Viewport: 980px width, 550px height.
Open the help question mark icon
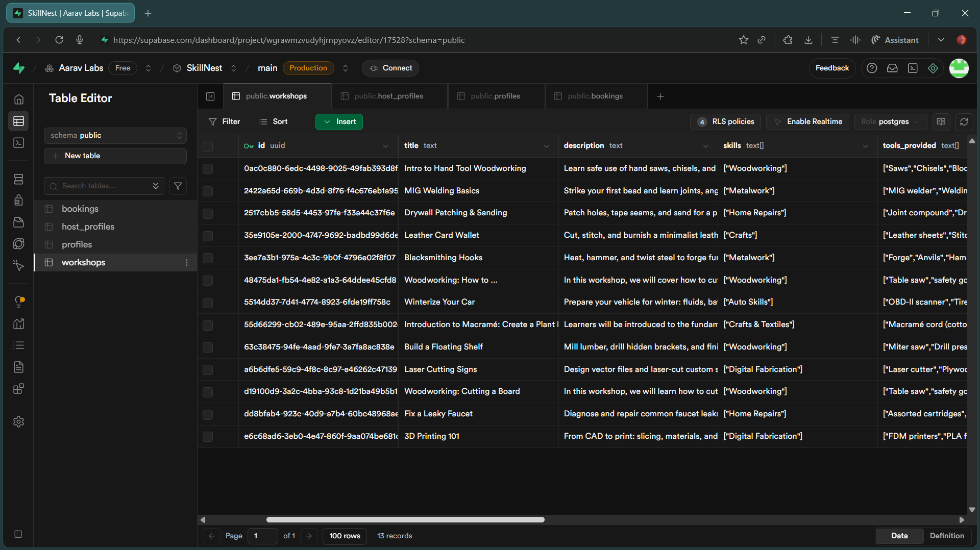click(872, 68)
